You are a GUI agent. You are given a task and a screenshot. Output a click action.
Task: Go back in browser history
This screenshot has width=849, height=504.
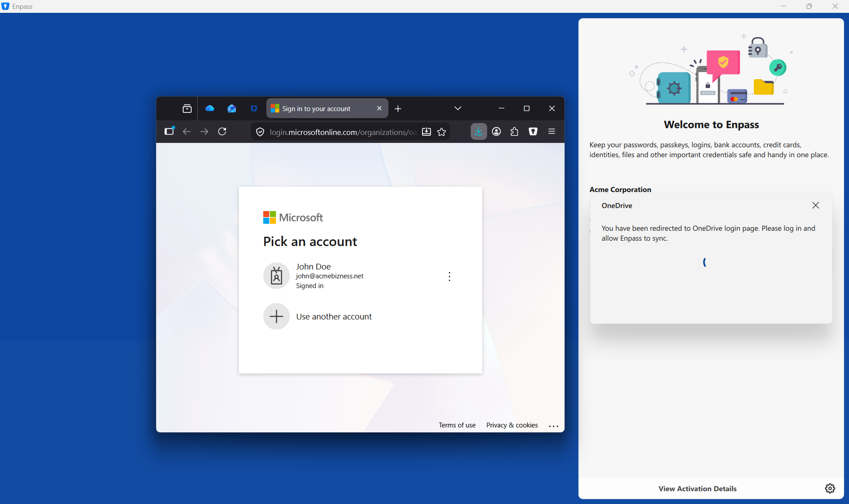pos(187,131)
